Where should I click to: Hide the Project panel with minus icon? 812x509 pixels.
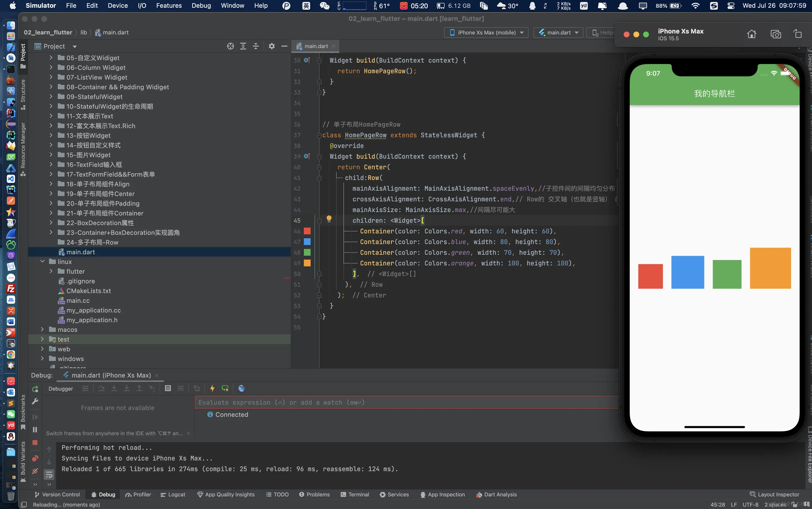284,46
